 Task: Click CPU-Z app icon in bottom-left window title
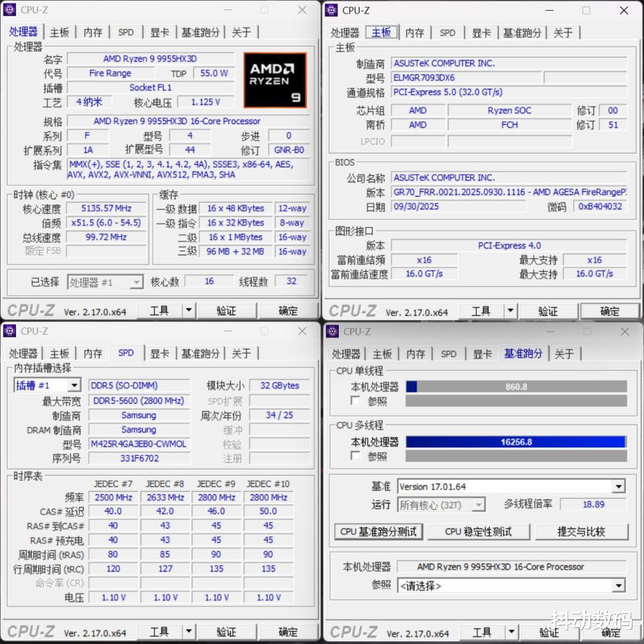click(x=9, y=331)
